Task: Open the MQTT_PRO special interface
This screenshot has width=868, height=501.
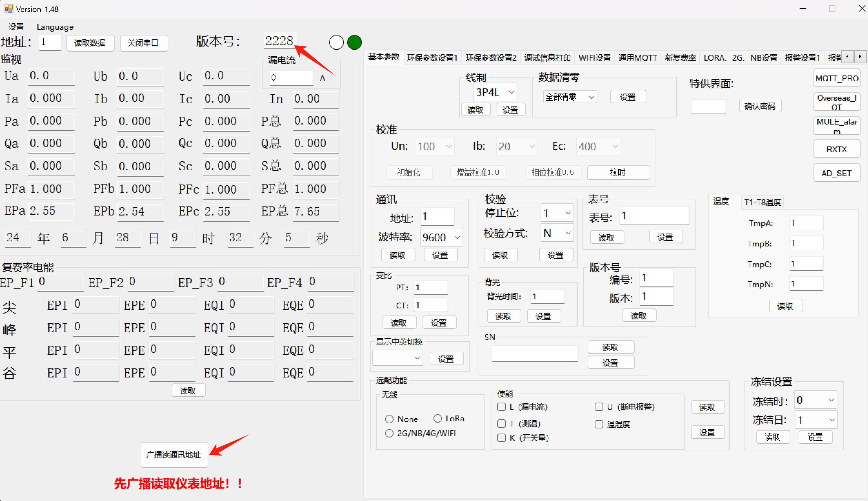Action: click(x=836, y=78)
